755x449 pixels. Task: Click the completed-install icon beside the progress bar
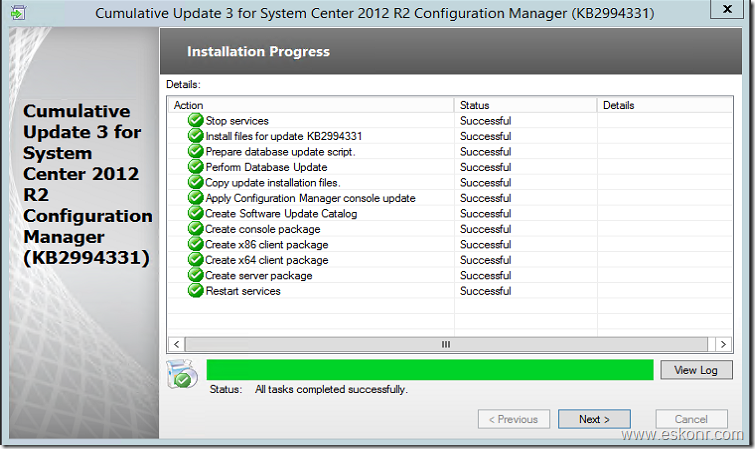pyautogui.click(x=182, y=374)
